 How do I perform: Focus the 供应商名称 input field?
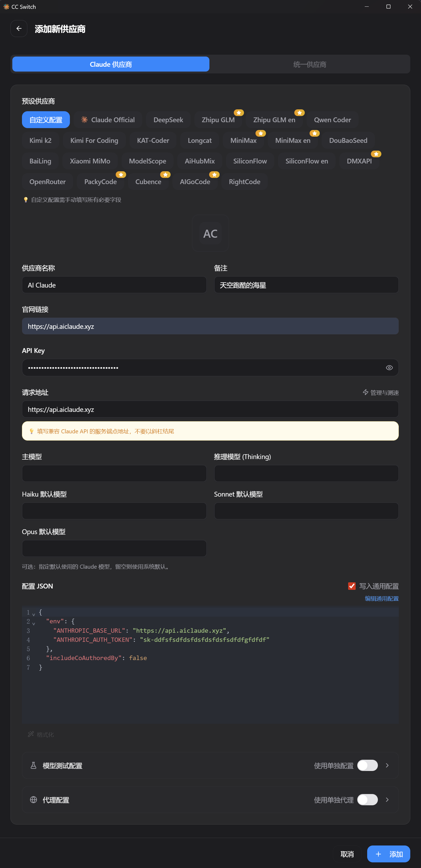(x=114, y=285)
